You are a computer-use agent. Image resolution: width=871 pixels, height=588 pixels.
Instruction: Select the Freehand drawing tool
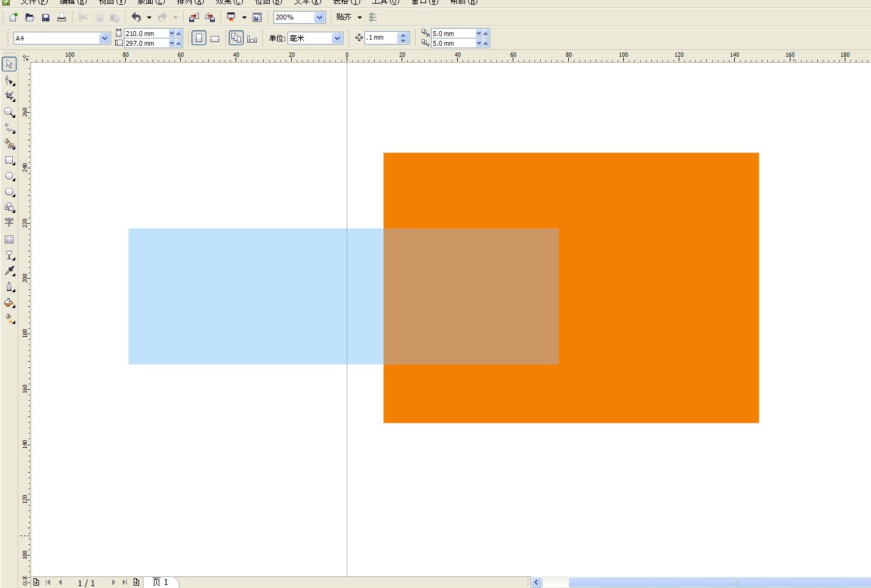[9, 128]
